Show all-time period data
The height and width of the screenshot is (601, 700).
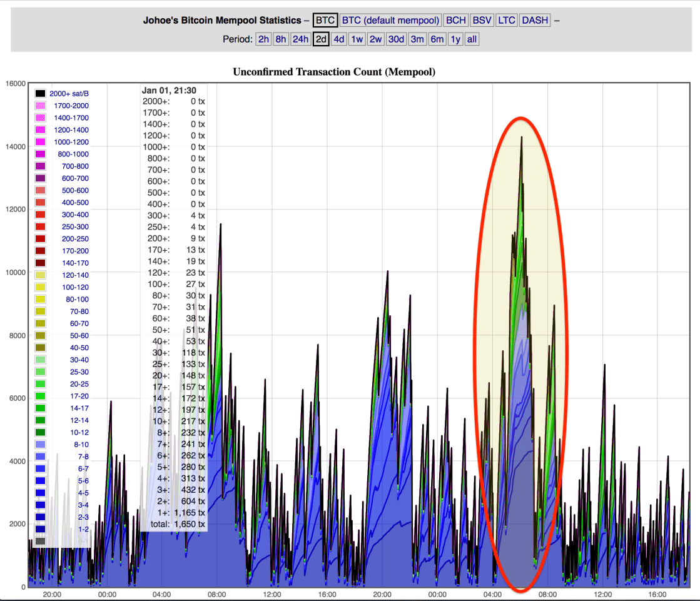point(472,39)
